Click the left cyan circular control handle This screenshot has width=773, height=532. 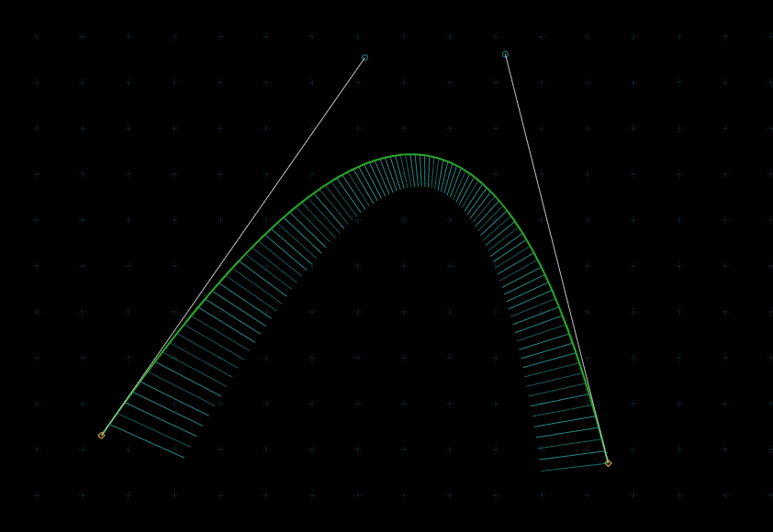pyautogui.click(x=364, y=58)
